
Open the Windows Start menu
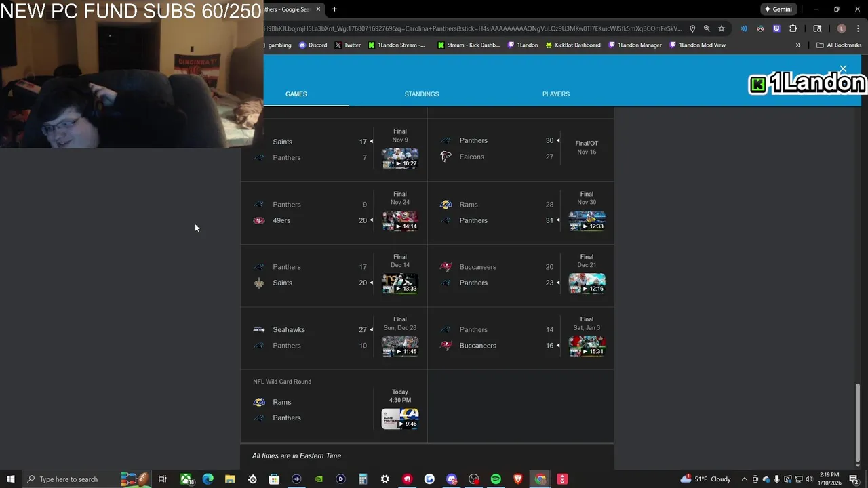pyautogui.click(x=10, y=479)
